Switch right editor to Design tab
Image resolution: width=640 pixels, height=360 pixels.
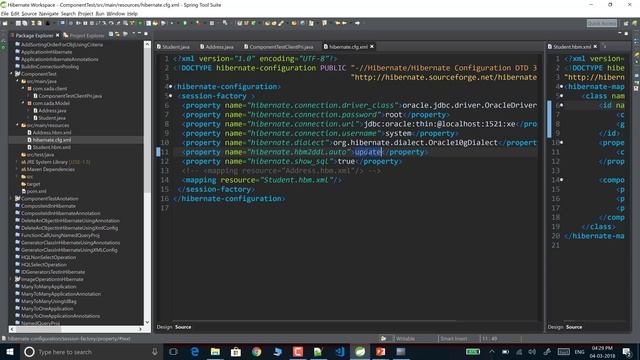click(555, 327)
